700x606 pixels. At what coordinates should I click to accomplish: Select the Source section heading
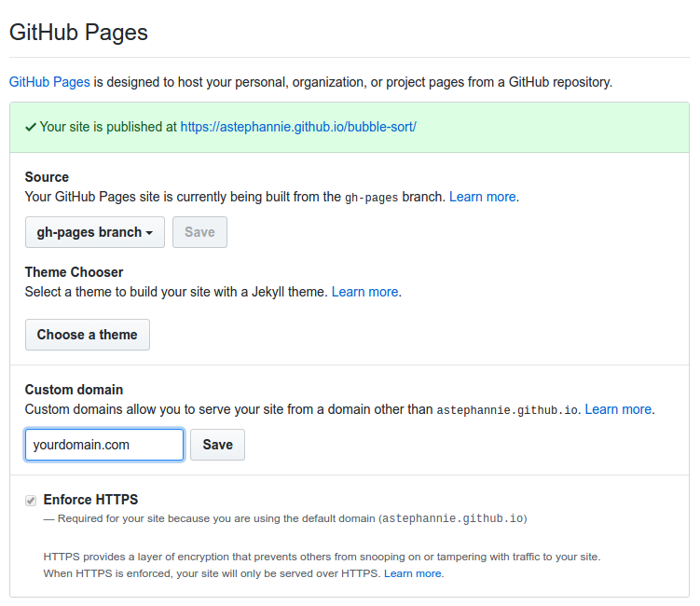[47, 177]
